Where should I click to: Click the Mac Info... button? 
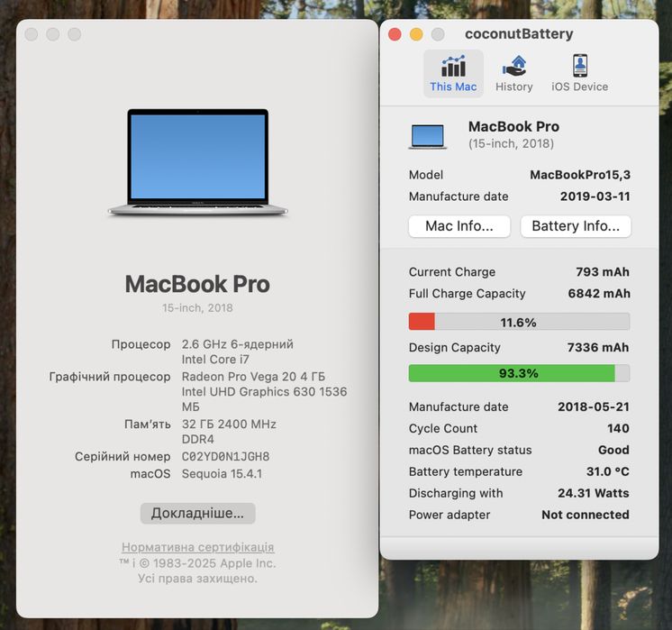click(x=459, y=226)
